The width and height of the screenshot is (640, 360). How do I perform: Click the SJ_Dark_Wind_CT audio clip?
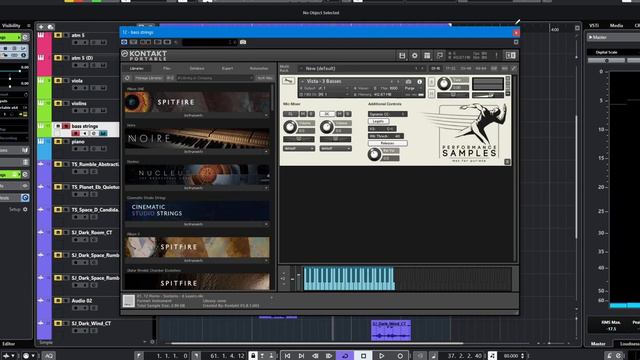(x=391, y=330)
